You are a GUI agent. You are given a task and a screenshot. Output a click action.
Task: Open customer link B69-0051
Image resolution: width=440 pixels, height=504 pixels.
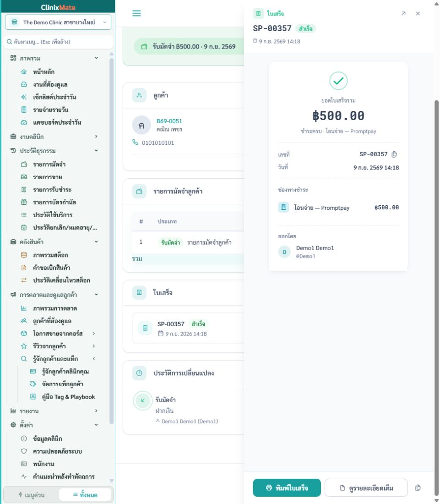(x=169, y=121)
